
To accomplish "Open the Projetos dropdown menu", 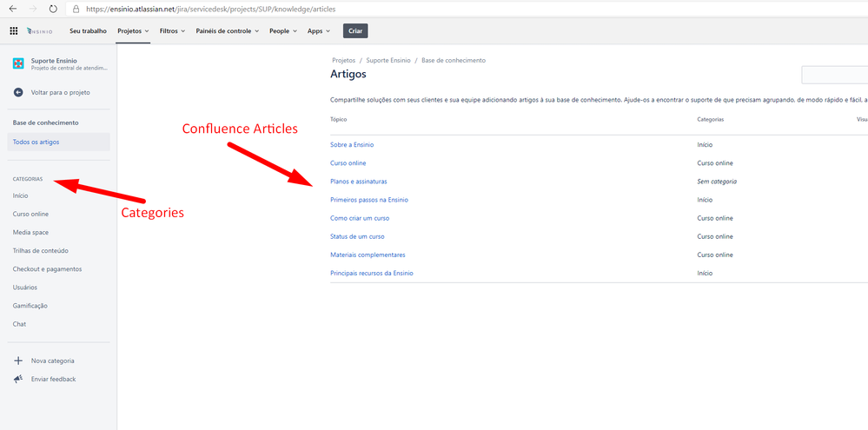I will [x=133, y=31].
